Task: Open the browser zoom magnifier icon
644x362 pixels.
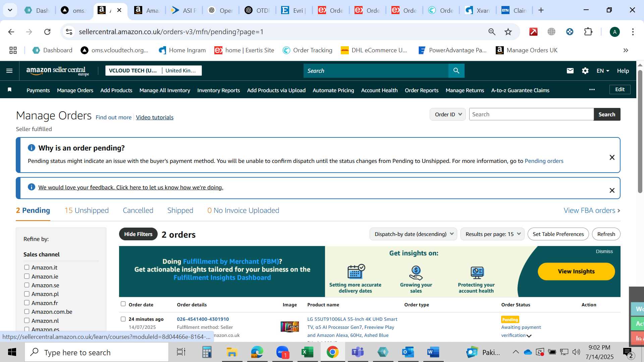Action: 492,32
